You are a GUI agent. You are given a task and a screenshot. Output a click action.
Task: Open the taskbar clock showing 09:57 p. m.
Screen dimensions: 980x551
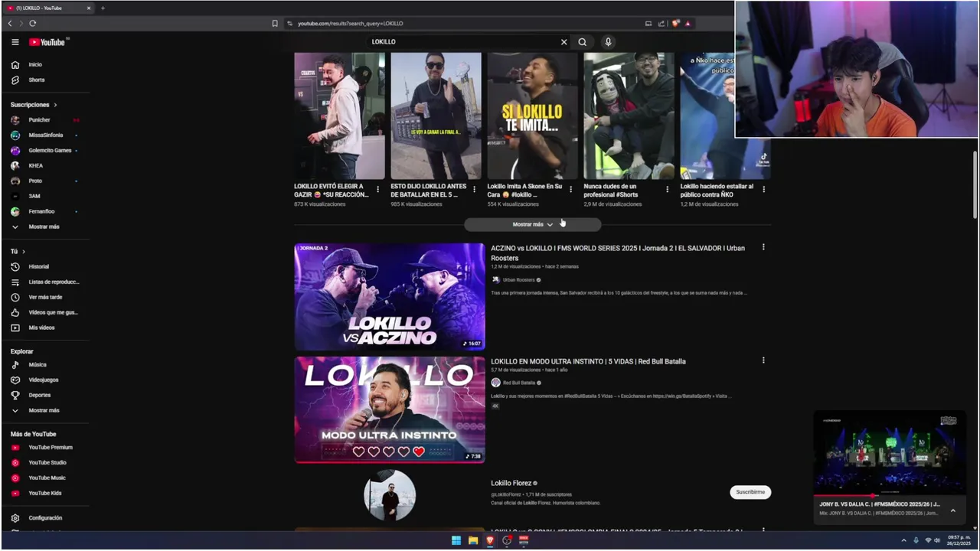click(959, 540)
